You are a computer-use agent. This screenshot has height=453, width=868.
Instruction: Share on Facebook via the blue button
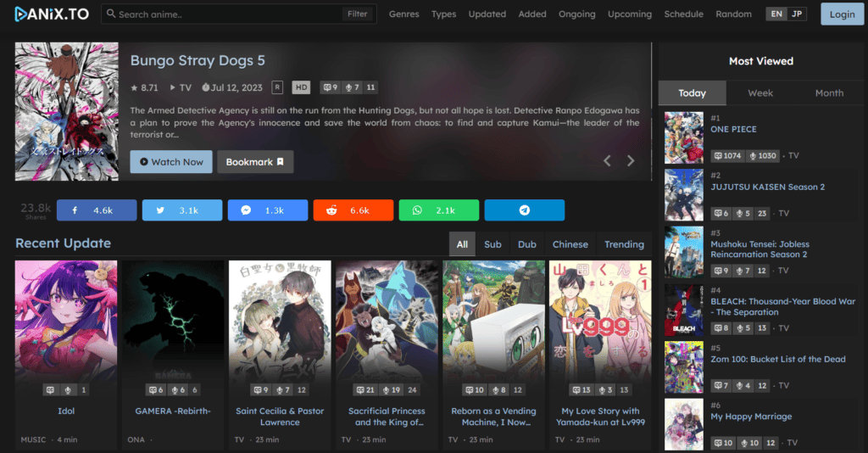pyautogui.click(x=96, y=210)
